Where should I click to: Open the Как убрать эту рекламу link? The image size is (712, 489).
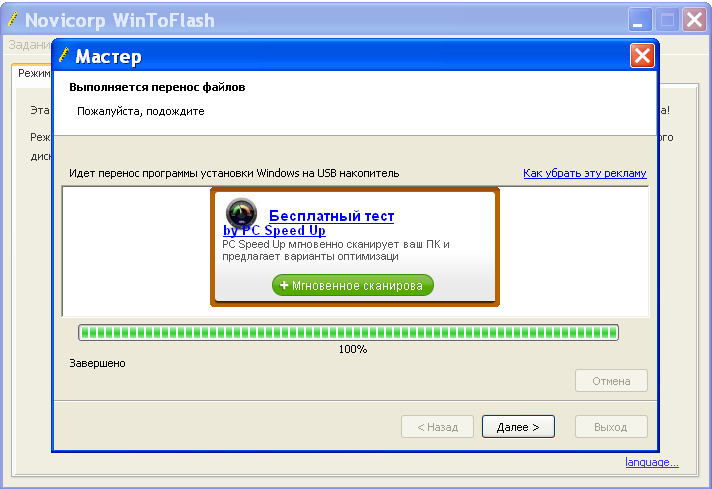point(584,173)
